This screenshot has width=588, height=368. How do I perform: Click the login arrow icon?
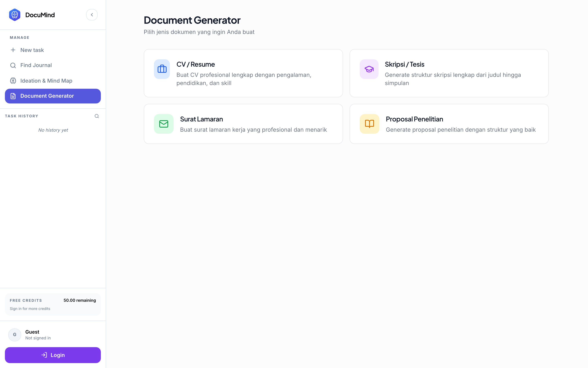coord(44,355)
